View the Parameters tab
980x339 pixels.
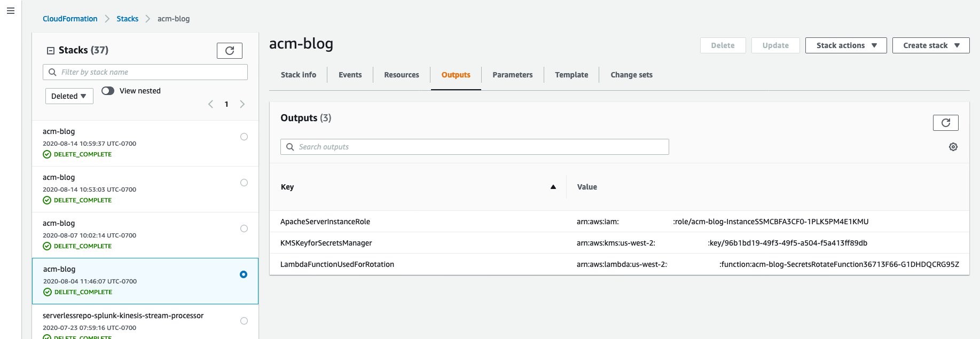click(x=513, y=75)
